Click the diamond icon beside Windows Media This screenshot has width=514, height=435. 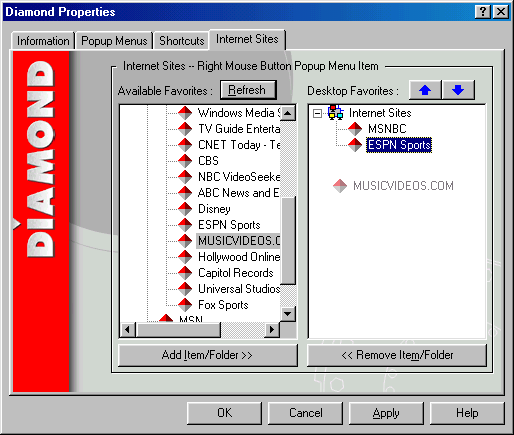(x=185, y=113)
